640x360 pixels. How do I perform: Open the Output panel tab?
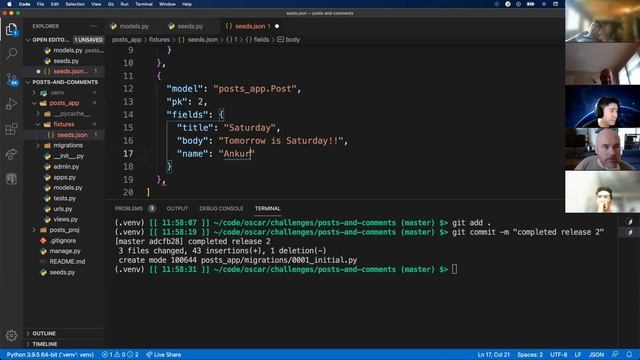pyautogui.click(x=177, y=209)
